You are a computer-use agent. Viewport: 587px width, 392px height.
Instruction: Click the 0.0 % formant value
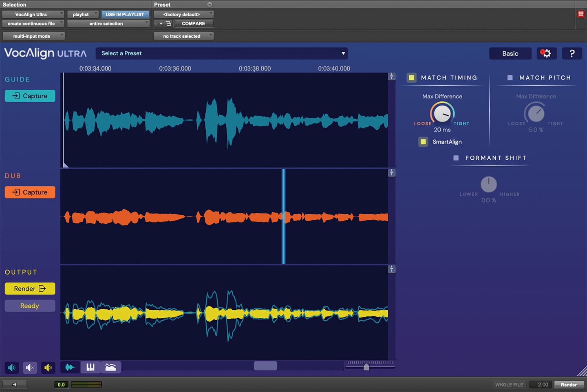click(488, 200)
